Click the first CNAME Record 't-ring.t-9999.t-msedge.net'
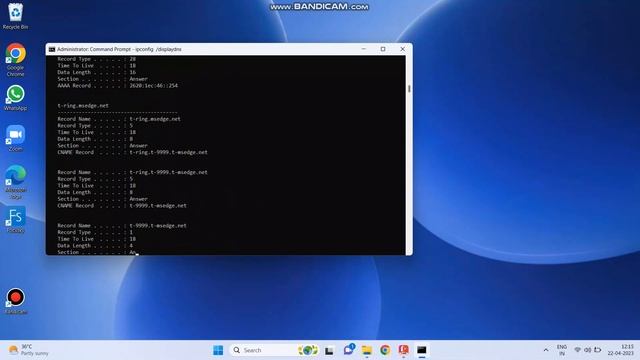 point(168,152)
